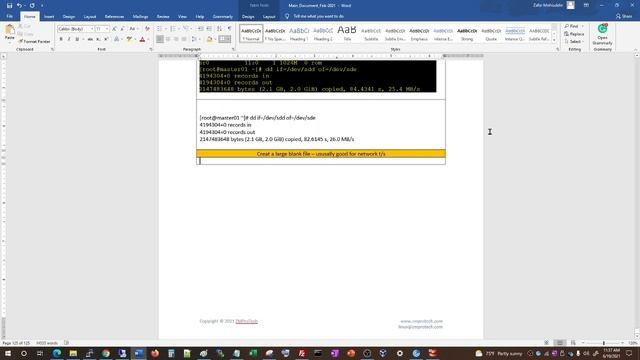Align the paragraph to the right
Image resolution: width=640 pixels, height=360 pixels.
[176, 39]
